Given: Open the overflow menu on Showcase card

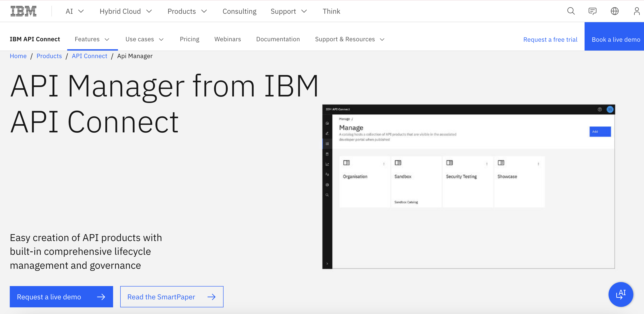Looking at the screenshot, I should click(x=538, y=164).
